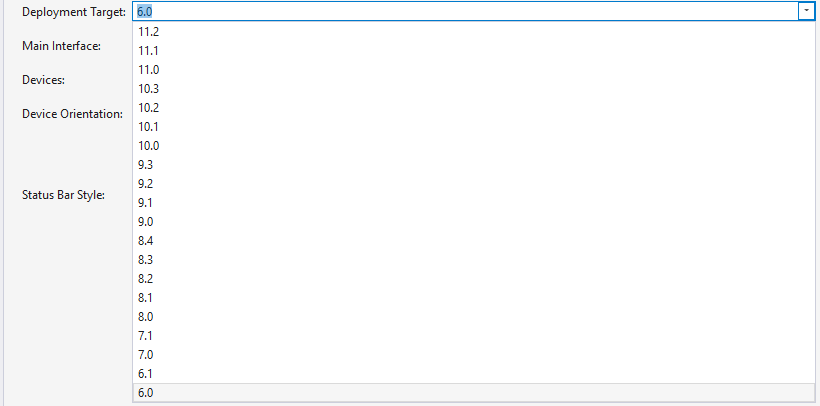
Task: Select version 11.2 from the list
Action: pos(149,32)
